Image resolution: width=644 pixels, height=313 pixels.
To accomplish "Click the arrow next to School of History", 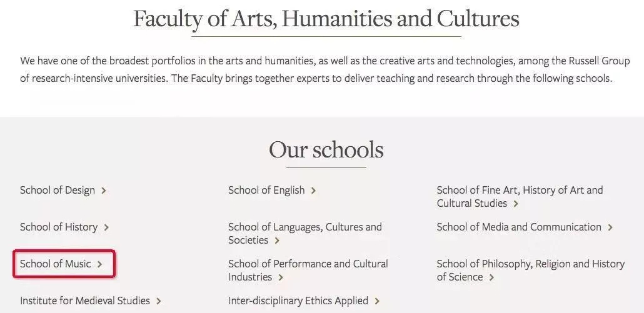I will (106, 227).
